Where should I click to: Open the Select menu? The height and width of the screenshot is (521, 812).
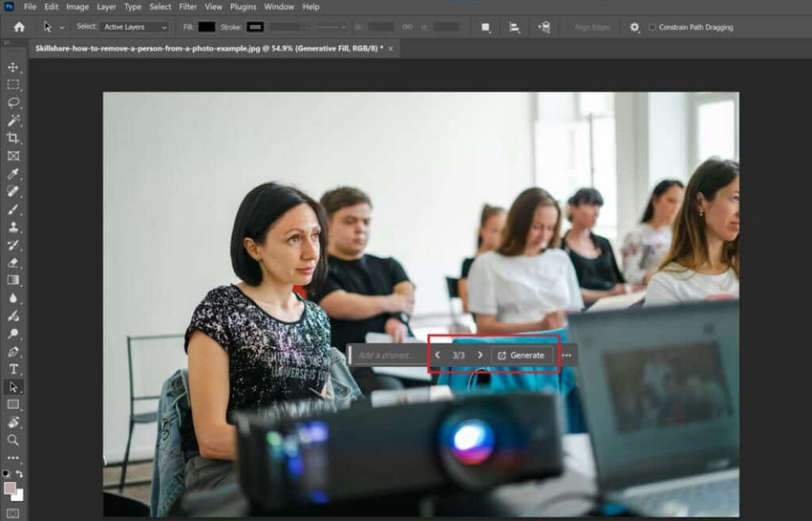click(x=160, y=7)
